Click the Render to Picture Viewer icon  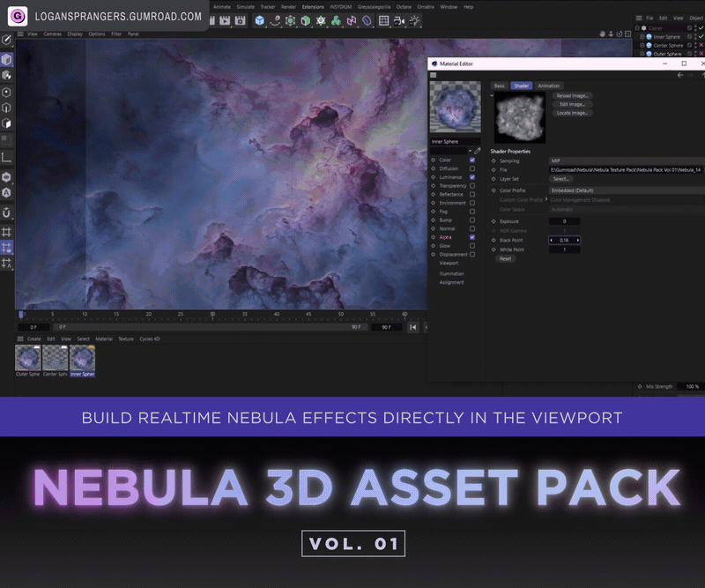point(225,20)
